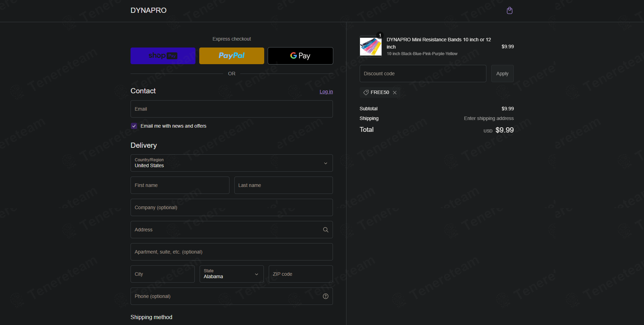Click the Apply discount button
The image size is (644, 325).
click(x=502, y=74)
